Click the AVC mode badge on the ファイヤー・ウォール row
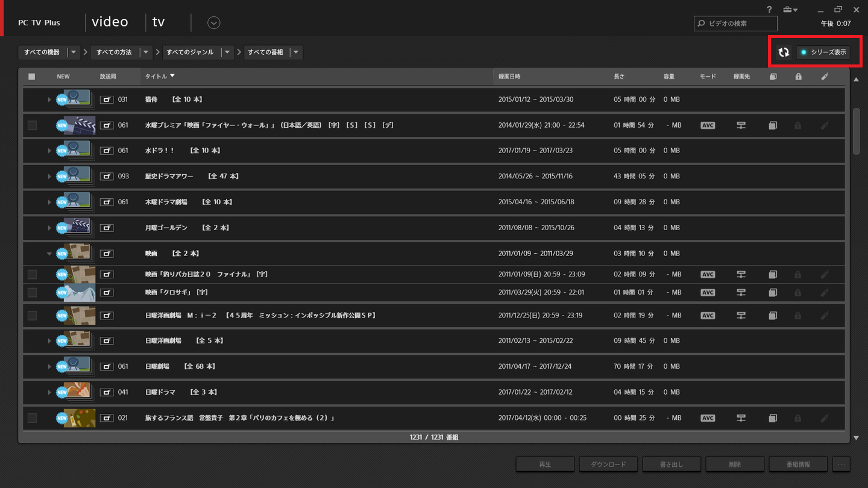Screen dimensions: 868x488 pos(707,125)
